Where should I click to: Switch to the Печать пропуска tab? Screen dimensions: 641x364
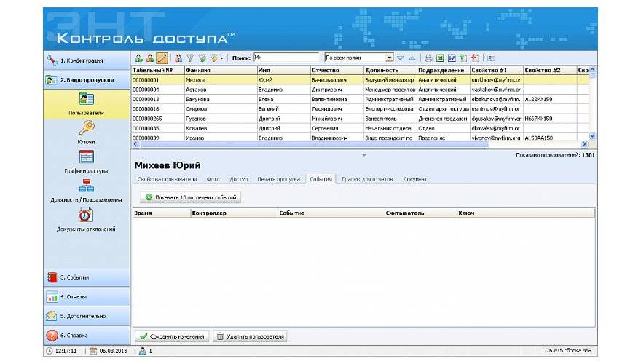278,179
